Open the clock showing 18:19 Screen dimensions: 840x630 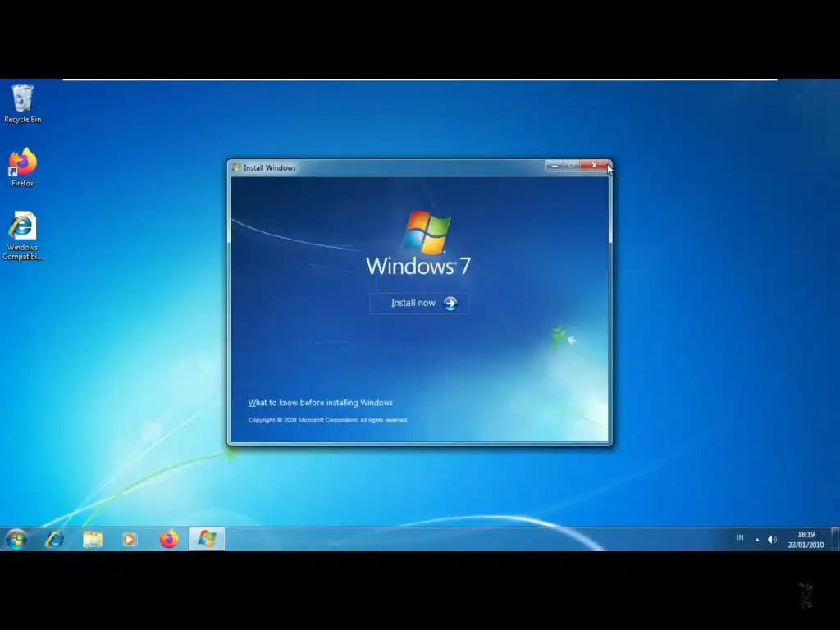pyautogui.click(x=806, y=540)
